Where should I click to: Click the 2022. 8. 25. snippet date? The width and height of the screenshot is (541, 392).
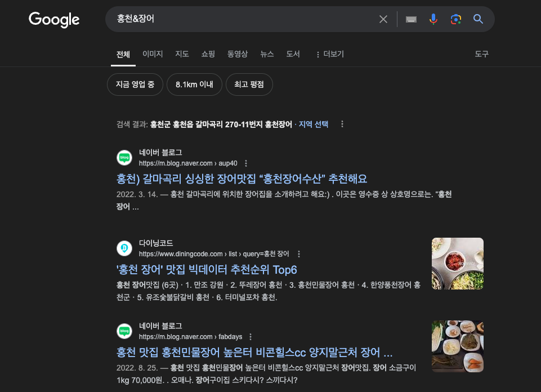coord(137,368)
